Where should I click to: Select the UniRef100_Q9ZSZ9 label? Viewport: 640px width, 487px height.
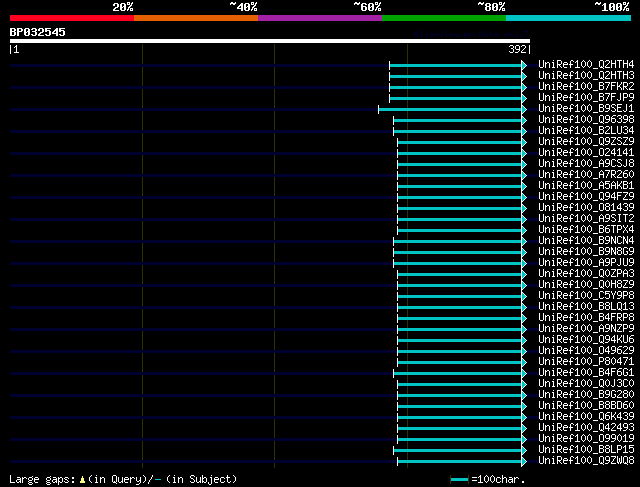pyautogui.click(x=586, y=142)
